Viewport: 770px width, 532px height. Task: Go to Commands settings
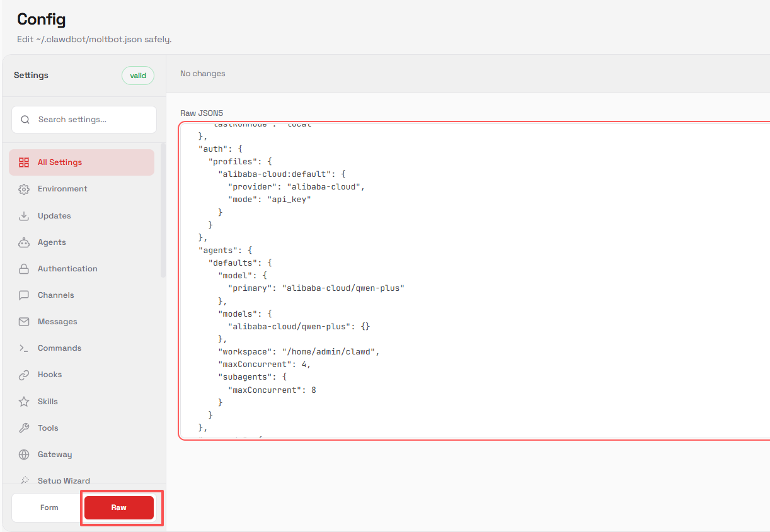(x=81, y=348)
